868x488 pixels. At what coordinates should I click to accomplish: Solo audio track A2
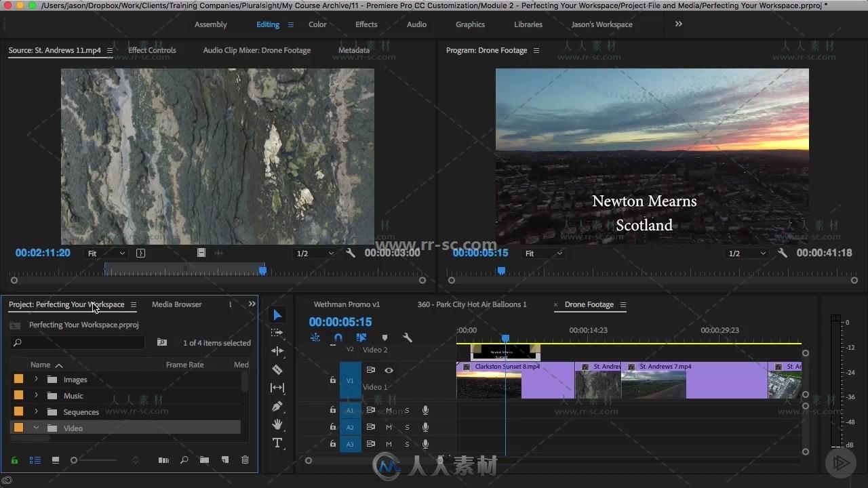[407, 427]
